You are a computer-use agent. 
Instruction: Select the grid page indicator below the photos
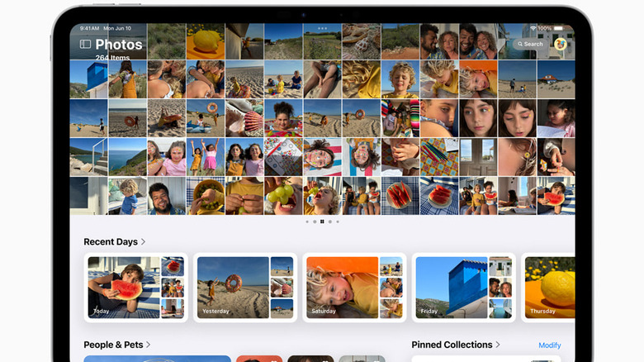click(322, 221)
